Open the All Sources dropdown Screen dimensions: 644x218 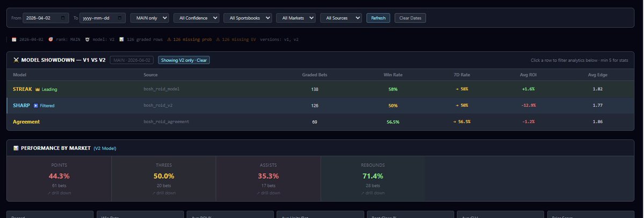point(341,18)
